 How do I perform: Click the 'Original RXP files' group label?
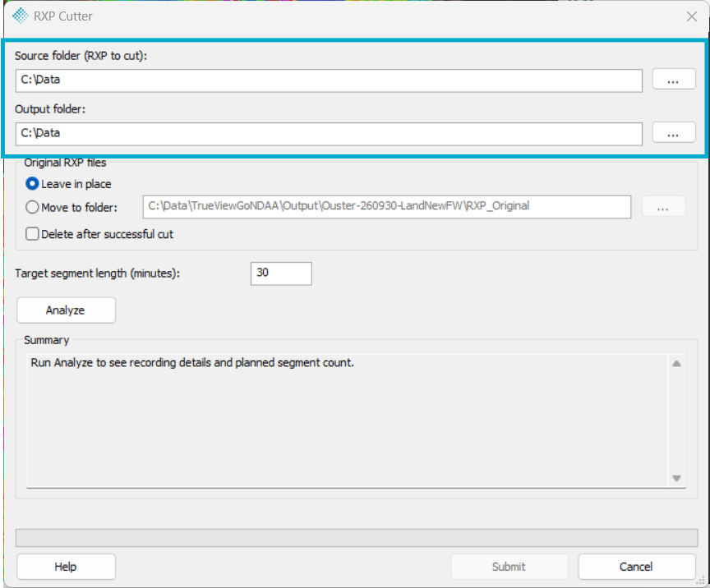point(65,163)
